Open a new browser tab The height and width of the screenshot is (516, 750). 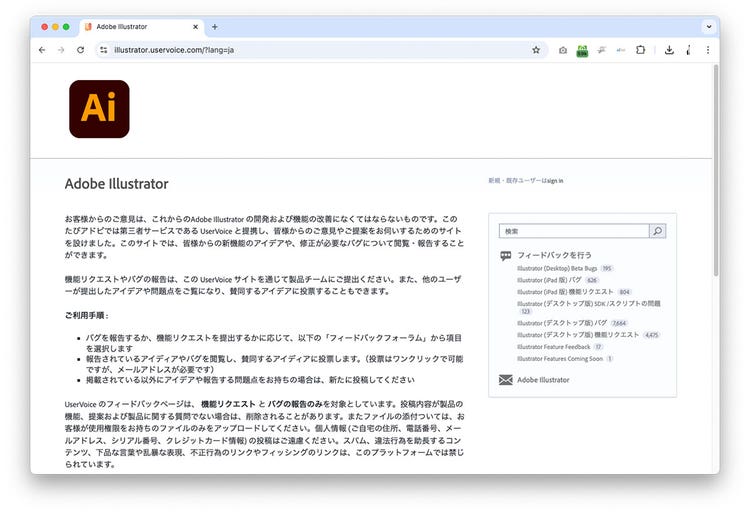click(x=215, y=27)
